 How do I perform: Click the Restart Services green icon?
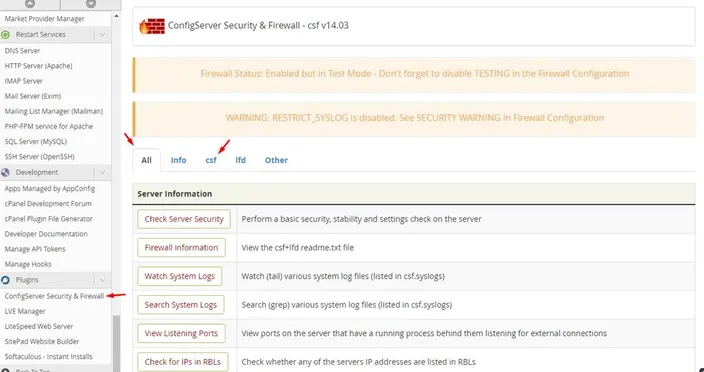[5, 35]
